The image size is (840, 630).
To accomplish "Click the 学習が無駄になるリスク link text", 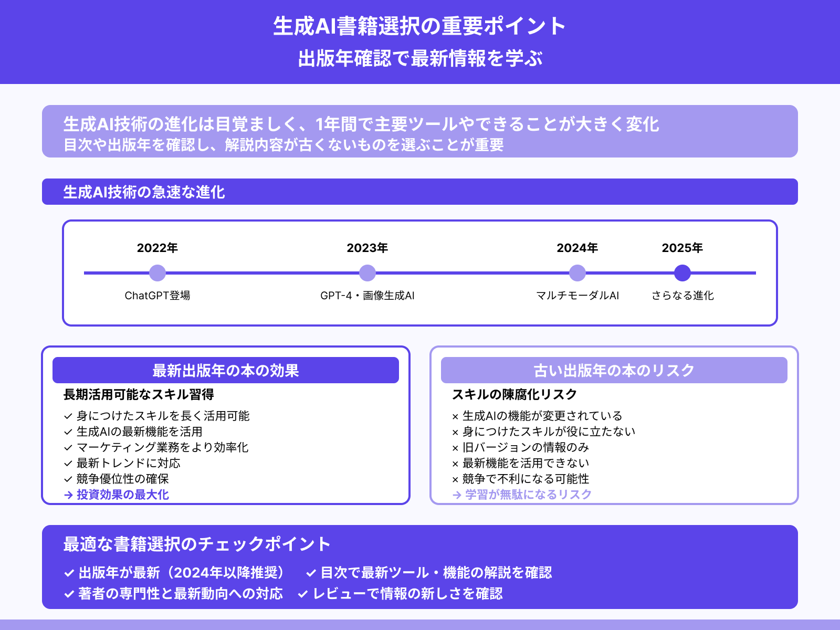I will (x=529, y=495).
